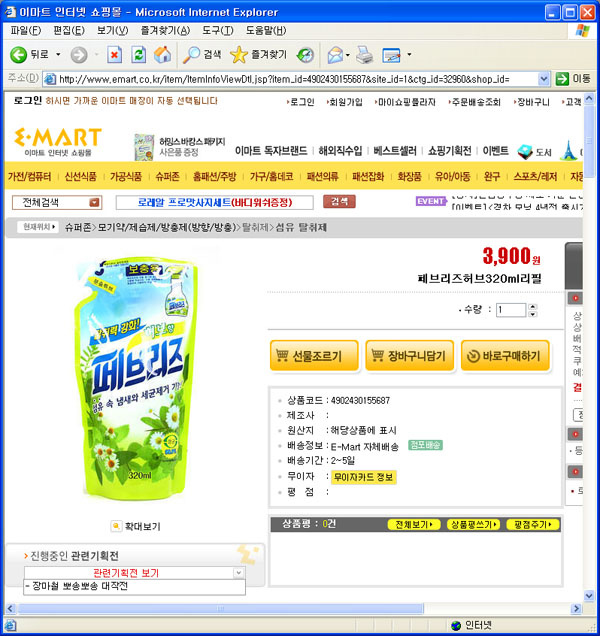This screenshot has width=600, height=636.
Task: Click the 확대보기 enlarge link
Action: pyautogui.click(x=142, y=526)
